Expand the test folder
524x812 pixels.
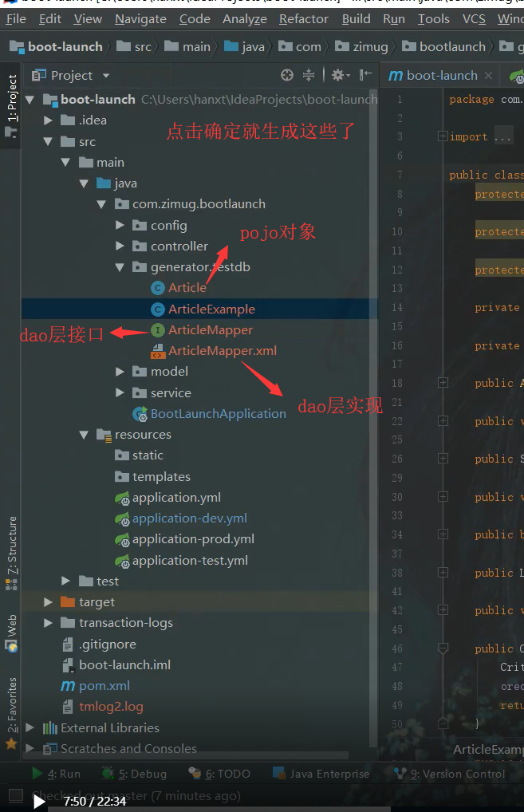(x=65, y=581)
